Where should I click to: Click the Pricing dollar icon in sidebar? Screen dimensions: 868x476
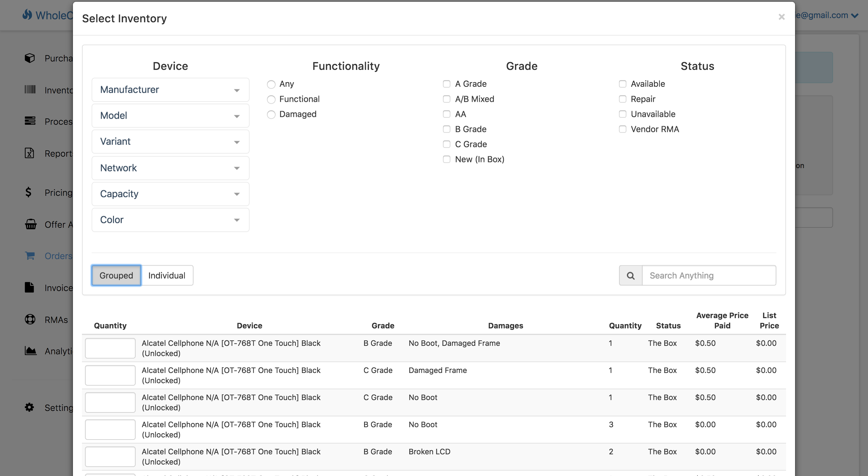click(x=29, y=192)
